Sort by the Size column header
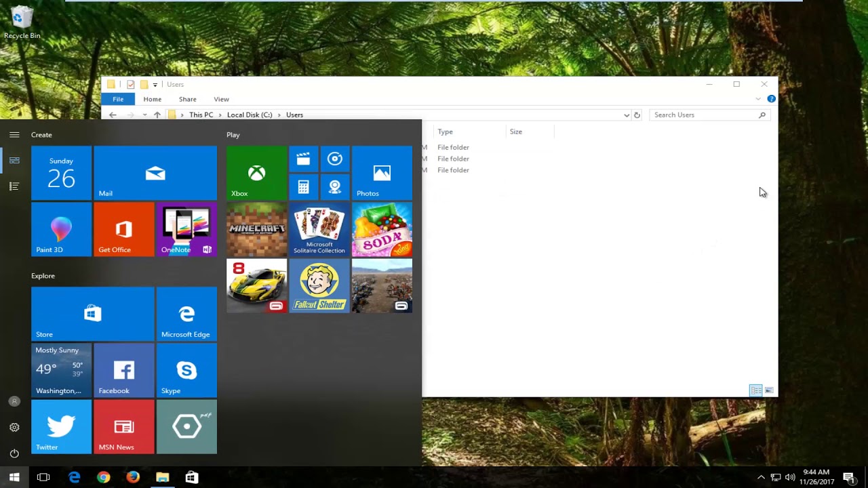The image size is (868, 488). tap(530, 131)
